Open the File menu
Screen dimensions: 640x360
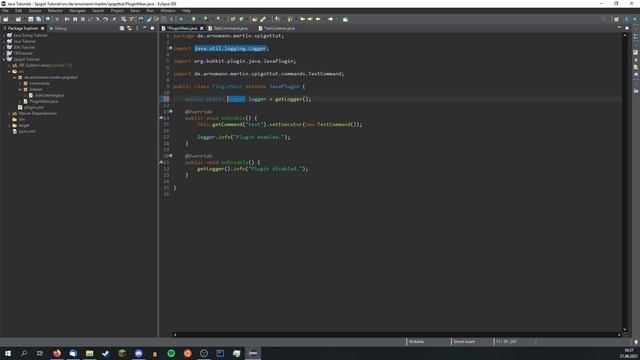click(x=5, y=11)
